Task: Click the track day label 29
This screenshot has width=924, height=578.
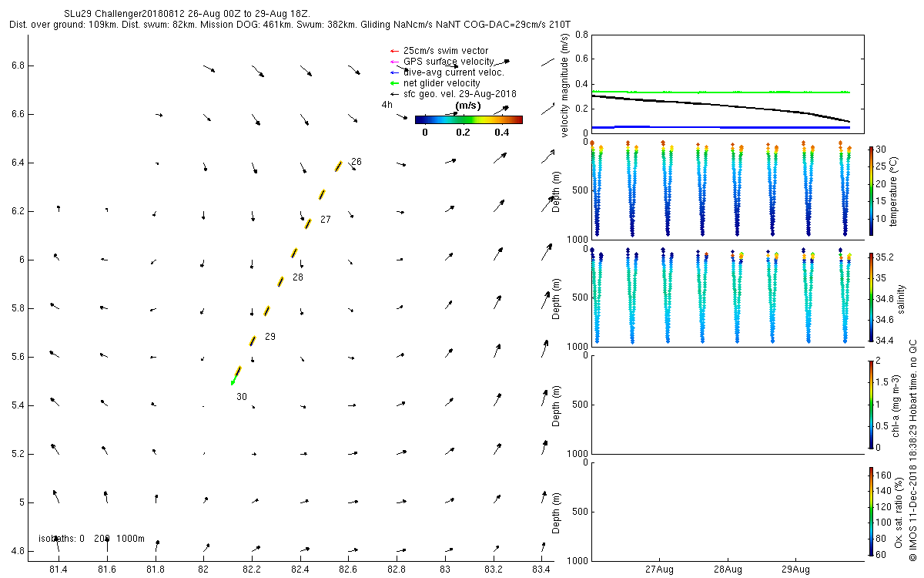Action: (269, 337)
